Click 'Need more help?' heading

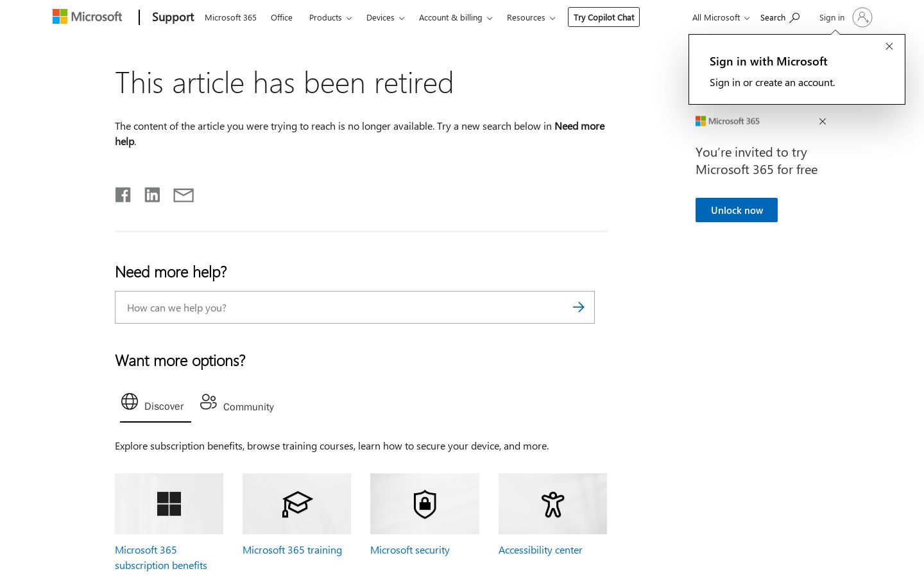click(171, 272)
